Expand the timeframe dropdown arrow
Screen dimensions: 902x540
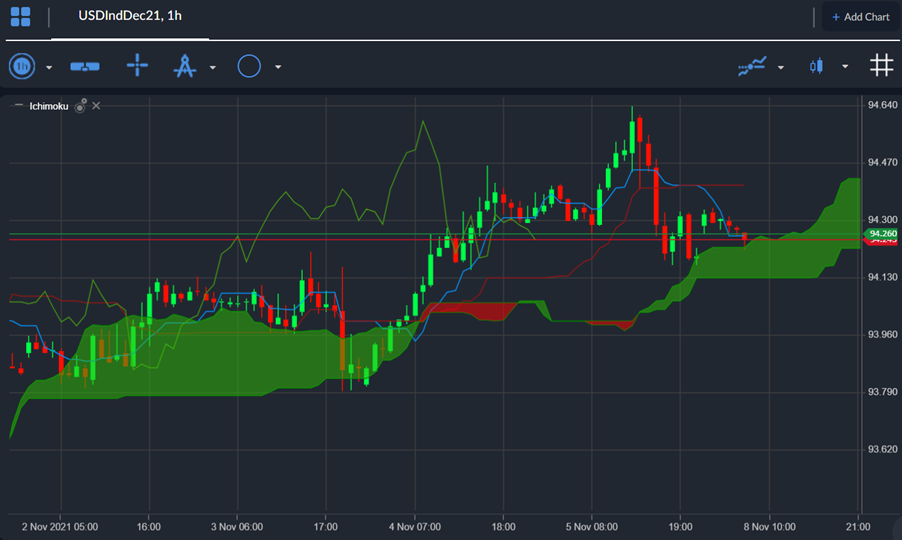49,67
